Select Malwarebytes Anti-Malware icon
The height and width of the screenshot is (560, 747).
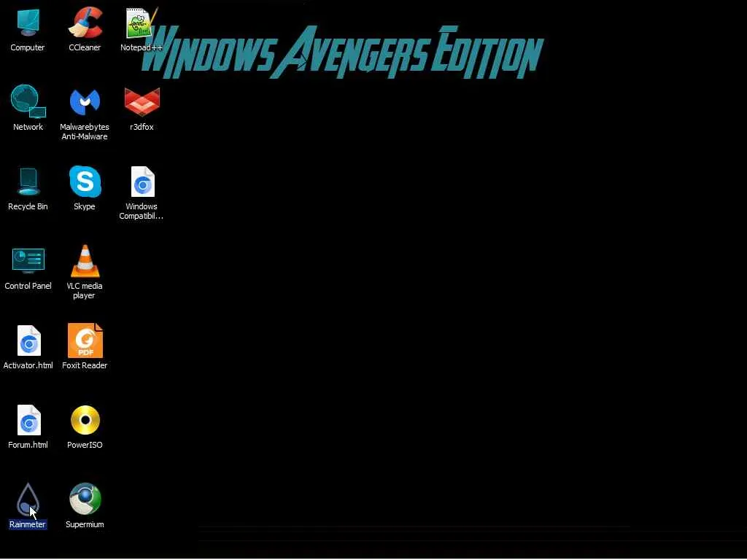pyautogui.click(x=85, y=101)
